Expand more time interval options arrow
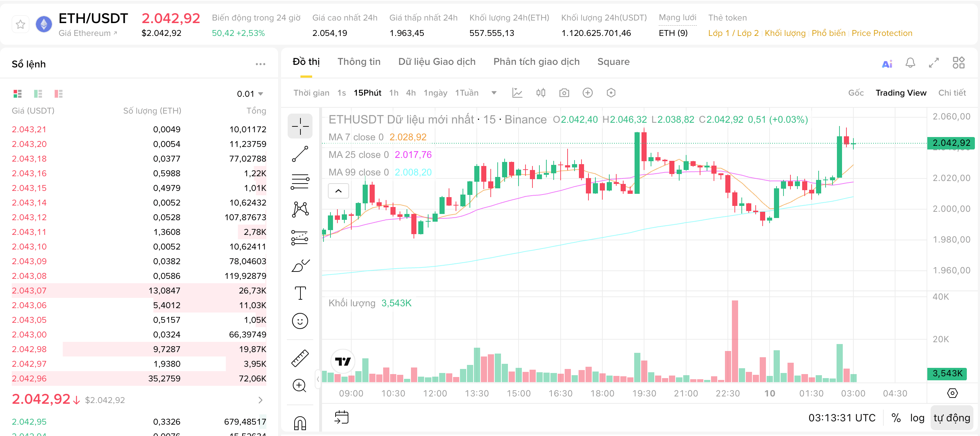This screenshot has width=980, height=436. pyautogui.click(x=494, y=93)
